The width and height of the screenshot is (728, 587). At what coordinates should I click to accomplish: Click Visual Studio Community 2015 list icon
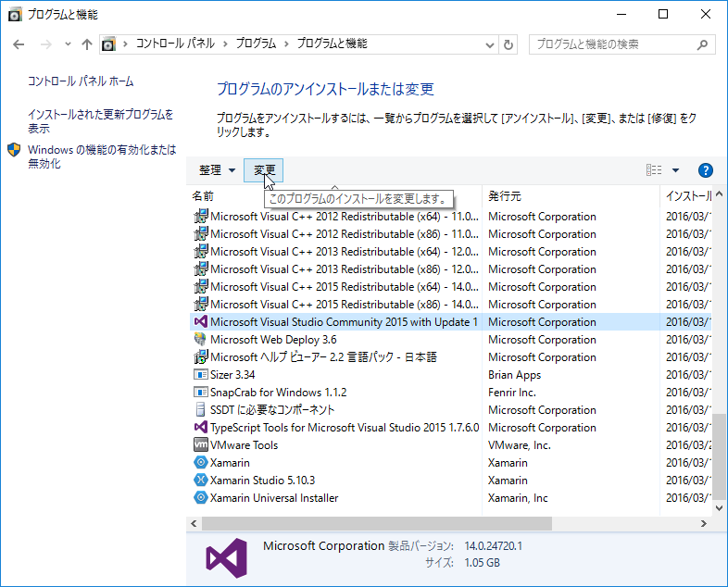[201, 321]
